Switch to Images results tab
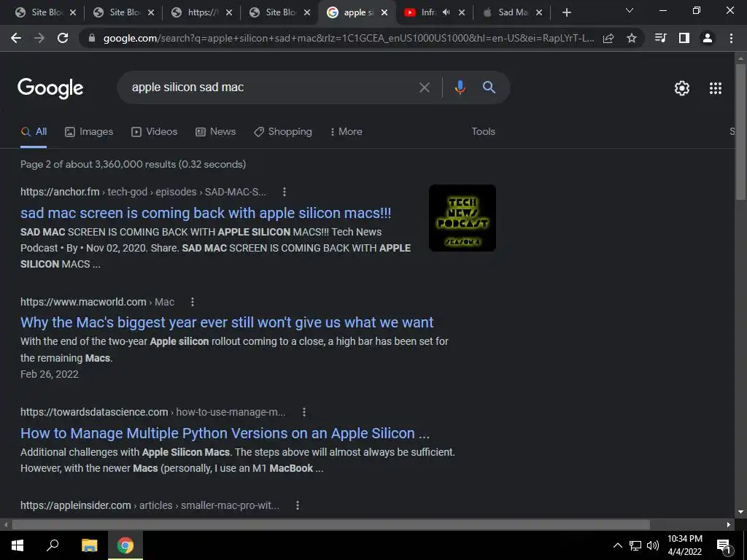Viewport: 747px width, 560px height. click(89, 131)
